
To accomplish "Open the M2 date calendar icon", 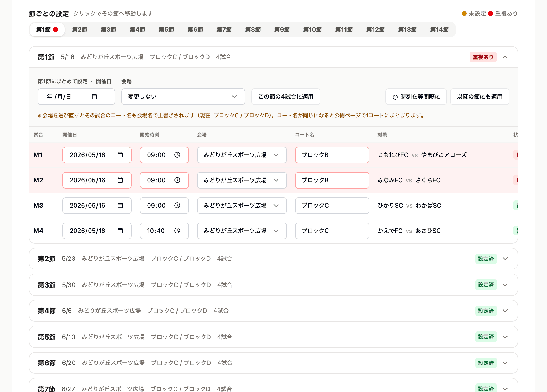I will click(120, 180).
